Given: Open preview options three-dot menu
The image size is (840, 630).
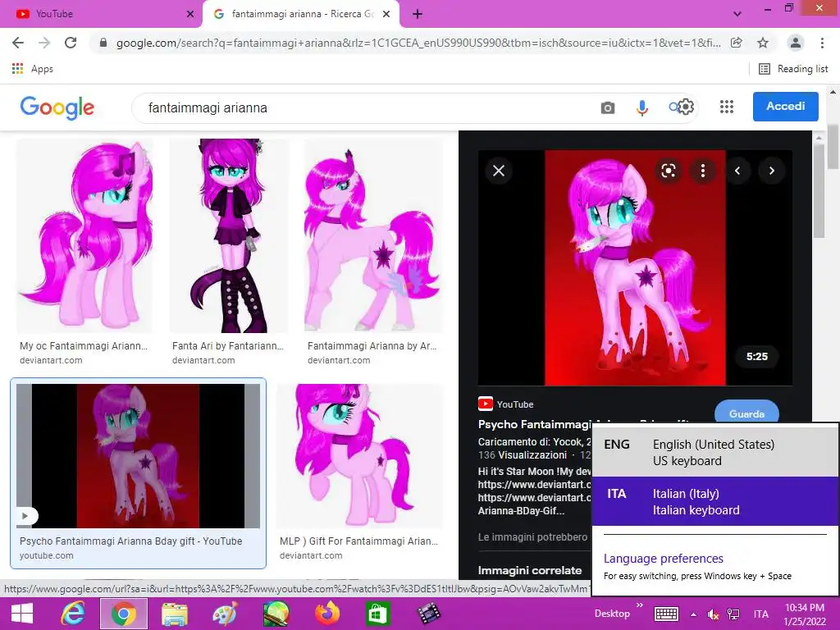Looking at the screenshot, I should 703,171.
